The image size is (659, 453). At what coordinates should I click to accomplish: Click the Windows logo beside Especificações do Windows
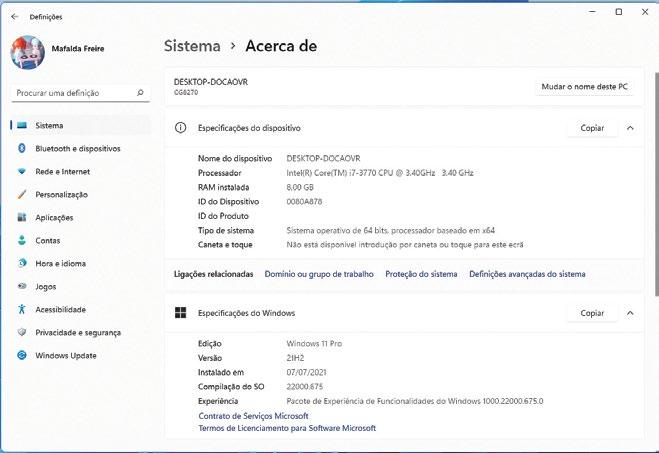(180, 313)
